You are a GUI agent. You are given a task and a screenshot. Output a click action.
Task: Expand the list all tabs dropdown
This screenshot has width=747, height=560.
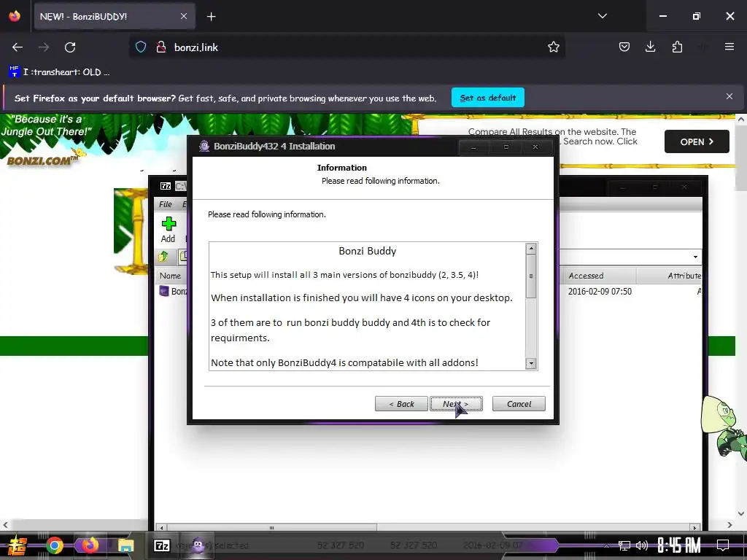tap(602, 16)
